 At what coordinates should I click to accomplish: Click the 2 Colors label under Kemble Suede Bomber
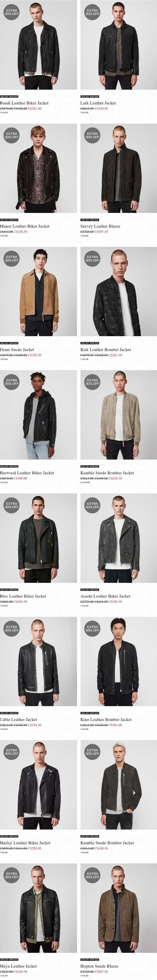(85, 482)
